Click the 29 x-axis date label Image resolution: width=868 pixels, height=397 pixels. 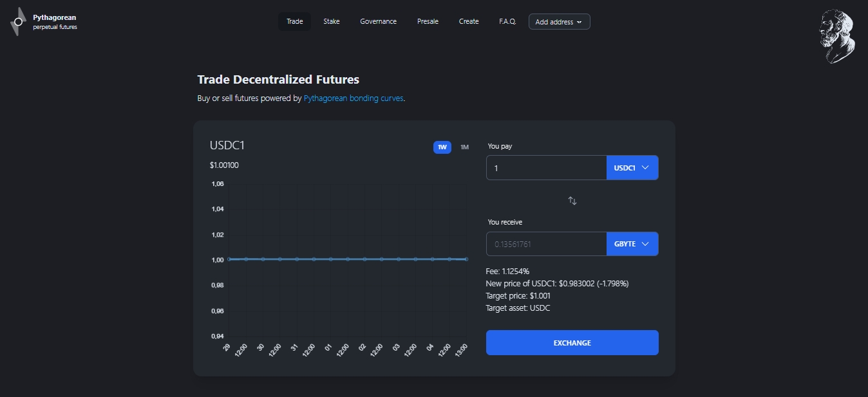(227, 347)
